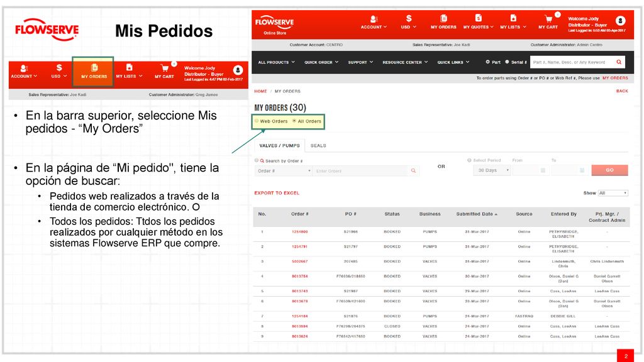644x362 pixels.
Task: Click the USD dollar icon on the Online Store page
Action: pyautogui.click(x=409, y=18)
